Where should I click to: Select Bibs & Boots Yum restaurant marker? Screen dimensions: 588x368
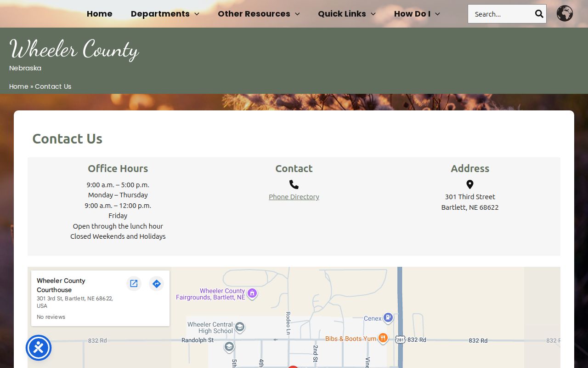pyautogui.click(x=383, y=338)
